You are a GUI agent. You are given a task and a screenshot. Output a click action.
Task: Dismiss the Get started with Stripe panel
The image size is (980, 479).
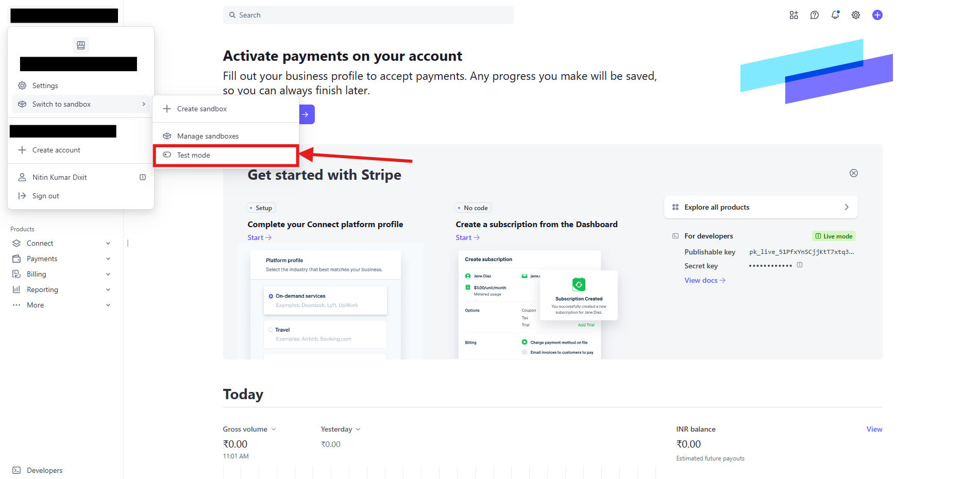tap(854, 173)
